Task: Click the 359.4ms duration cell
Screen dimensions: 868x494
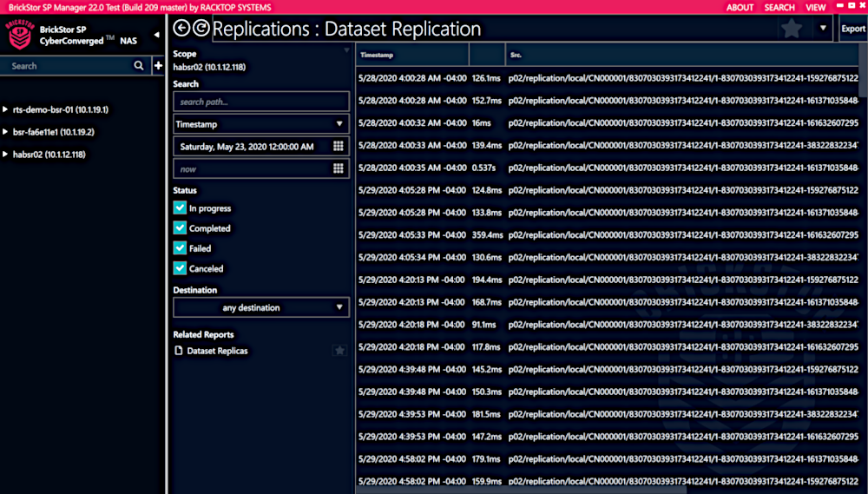Action: pyautogui.click(x=487, y=234)
